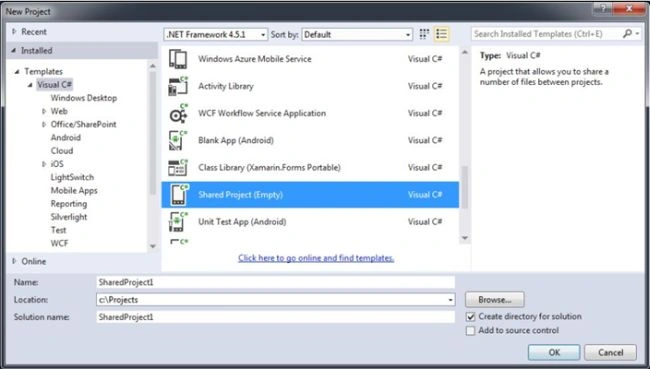Select LightSwitch category in the tree
This screenshot has width=650, height=369.
pos(72,177)
